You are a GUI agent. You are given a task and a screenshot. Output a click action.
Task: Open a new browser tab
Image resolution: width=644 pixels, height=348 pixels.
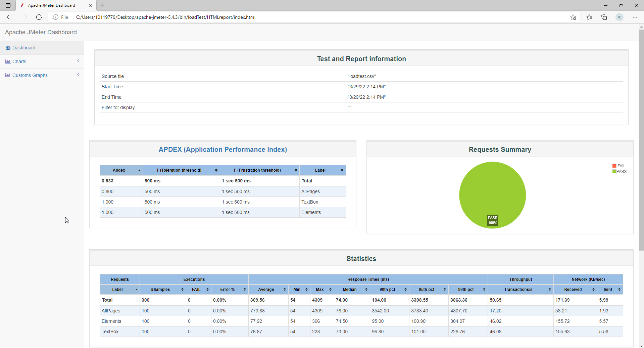[x=102, y=5]
